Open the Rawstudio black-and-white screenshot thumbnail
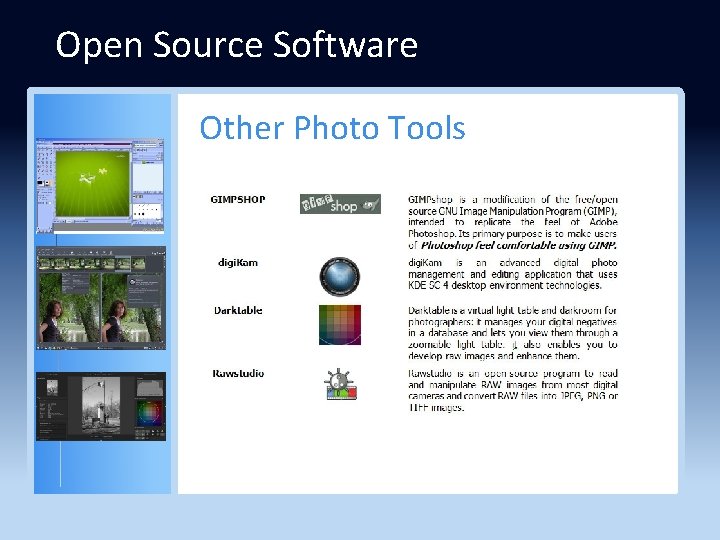This screenshot has height=540, width=720. [101, 406]
